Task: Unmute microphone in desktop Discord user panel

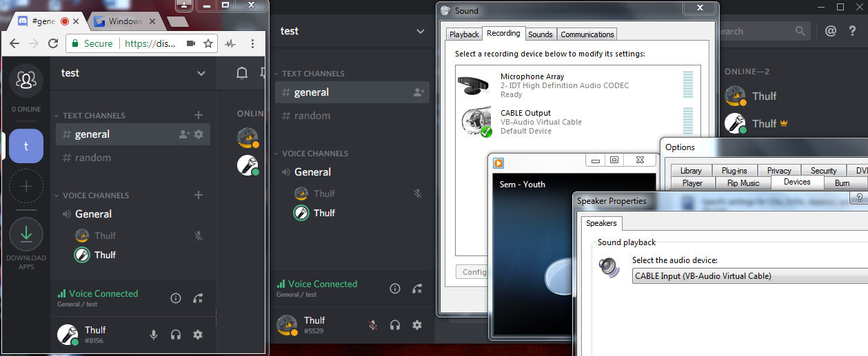Action: point(373,325)
